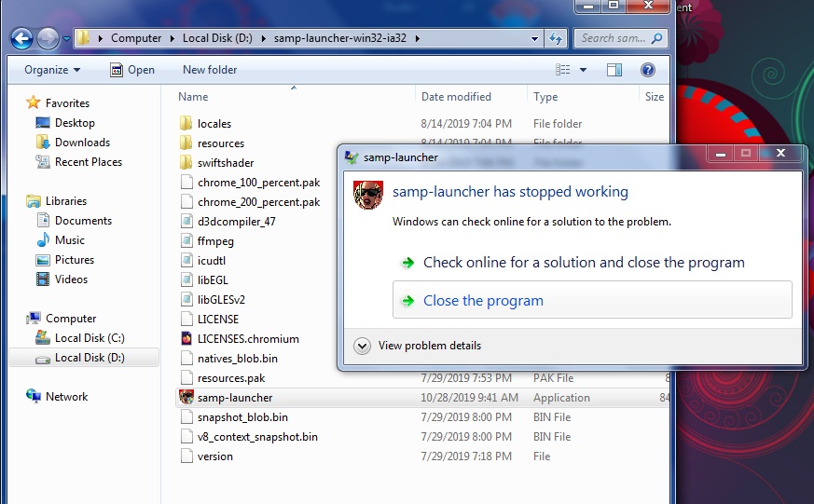814x504 pixels.
Task: Select Network in the navigation pane
Action: click(x=66, y=397)
